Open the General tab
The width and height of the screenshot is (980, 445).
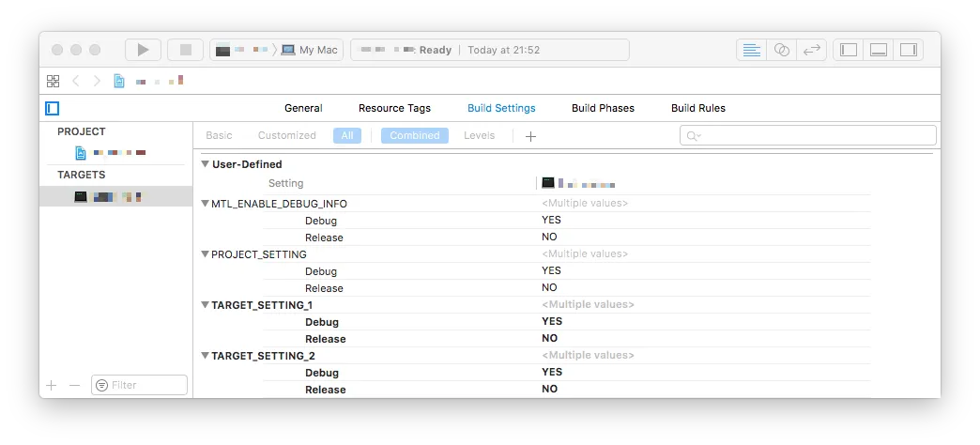click(x=304, y=108)
